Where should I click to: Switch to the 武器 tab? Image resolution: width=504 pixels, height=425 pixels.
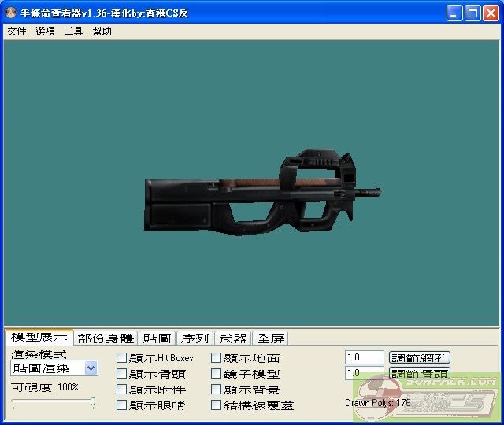click(x=233, y=338)
